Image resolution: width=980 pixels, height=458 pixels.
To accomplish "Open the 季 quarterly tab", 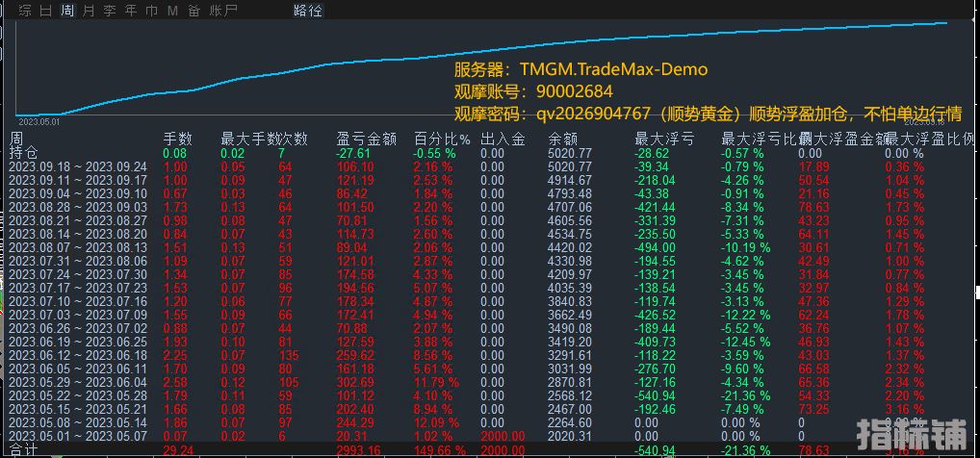I will point(110,10).
